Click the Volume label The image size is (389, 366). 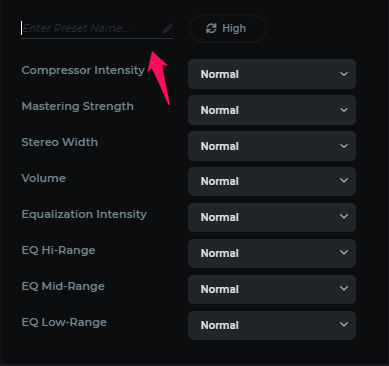coord(44,178)
